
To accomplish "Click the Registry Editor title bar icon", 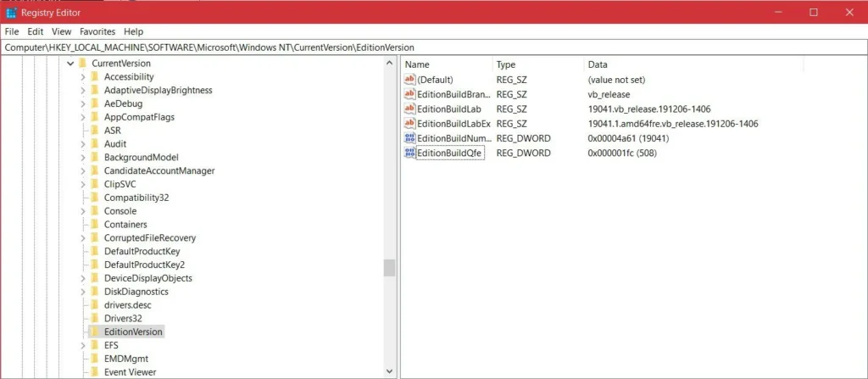I will [x=11, y=12].
